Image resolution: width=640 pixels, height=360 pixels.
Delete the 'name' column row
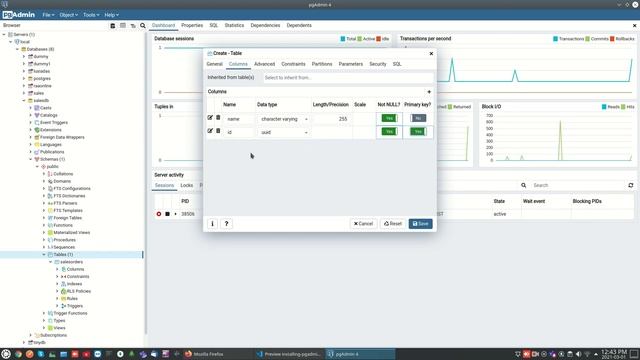coord(218,118)
